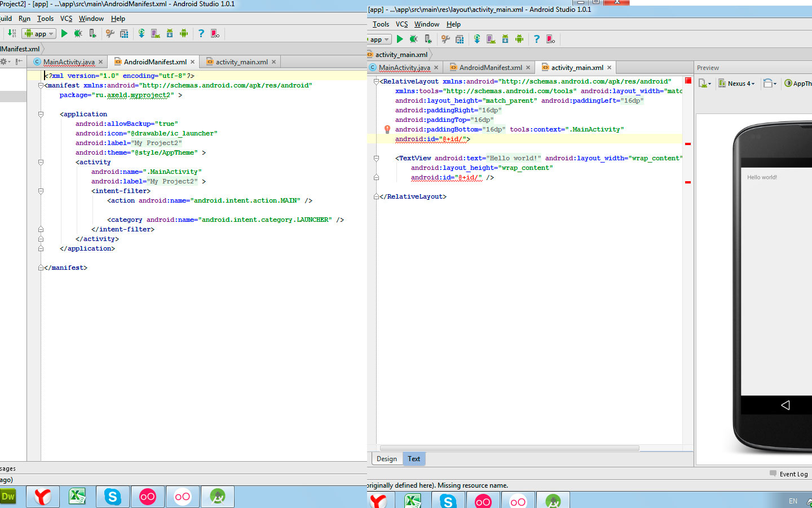Select the Text editor tab
The height and width of the screenshot is (508, 812).
pos(414,459)
